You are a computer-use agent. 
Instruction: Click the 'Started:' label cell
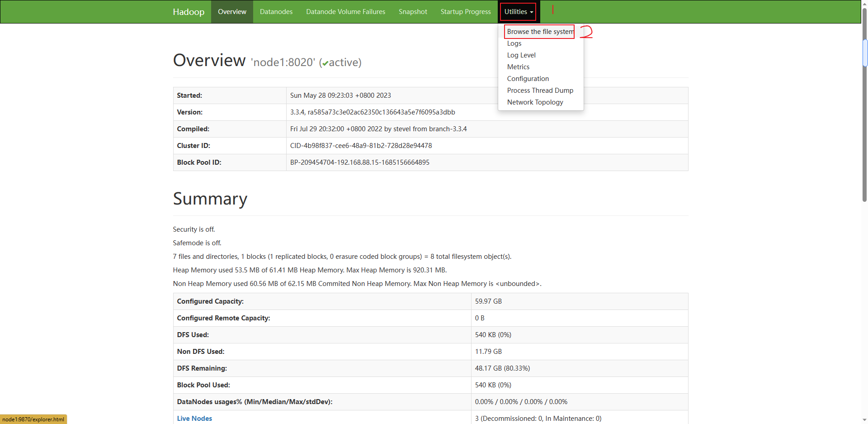tap(230, 95)
